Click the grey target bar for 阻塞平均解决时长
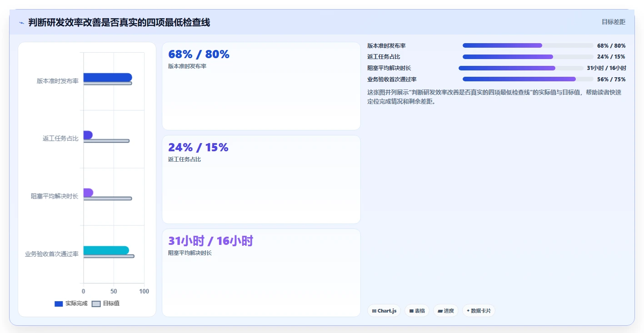Image resolution: width=644 pixels, height=333 pixels. (x=108, y=199)
